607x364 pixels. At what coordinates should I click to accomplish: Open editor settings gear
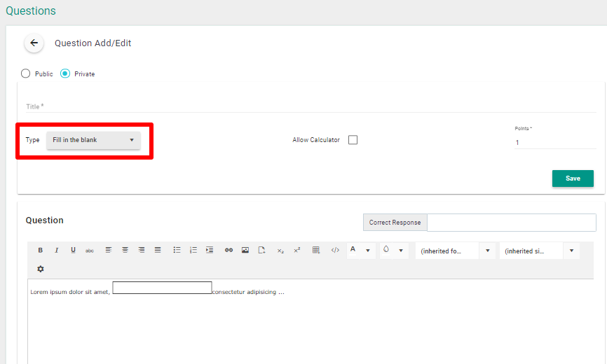click(x=40, y=269)
